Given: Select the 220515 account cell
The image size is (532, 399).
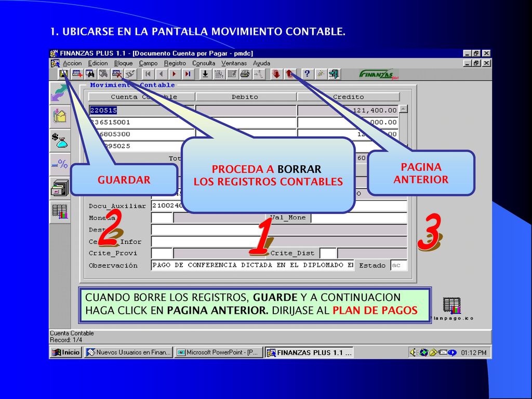Looking at the screenshot, I should pos(142,110).
